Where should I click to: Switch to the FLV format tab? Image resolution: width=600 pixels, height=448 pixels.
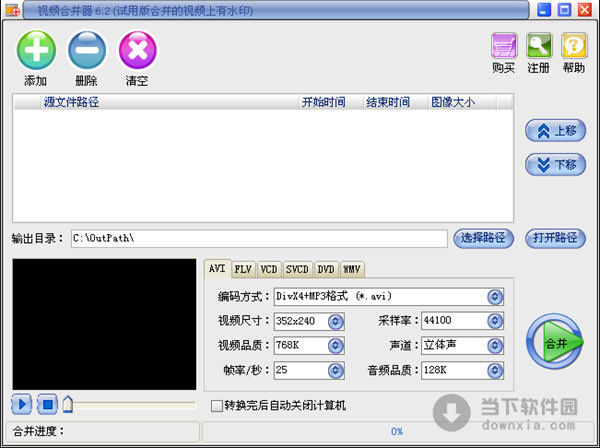[x=243, y=269]
